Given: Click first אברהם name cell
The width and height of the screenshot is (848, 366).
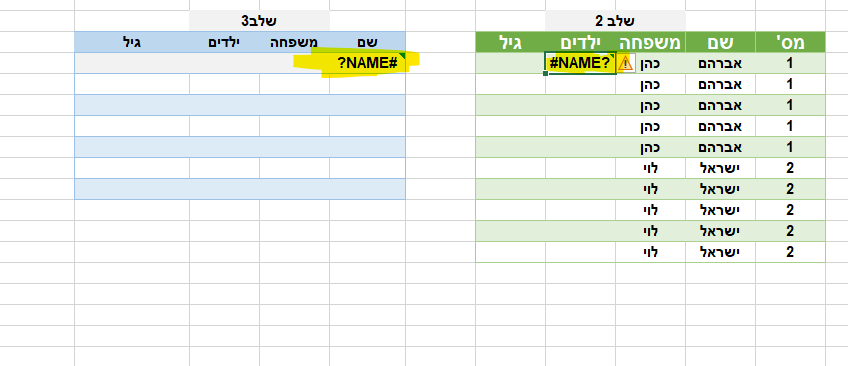Looking at the screenshot, I should tap(720, 63).
